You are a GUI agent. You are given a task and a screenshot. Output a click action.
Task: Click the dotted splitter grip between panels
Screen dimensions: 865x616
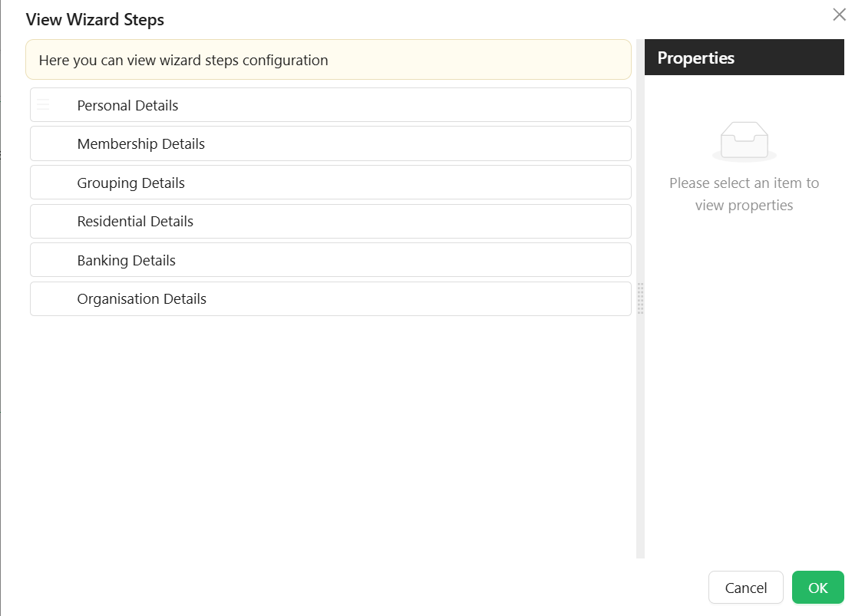point(640,298)
